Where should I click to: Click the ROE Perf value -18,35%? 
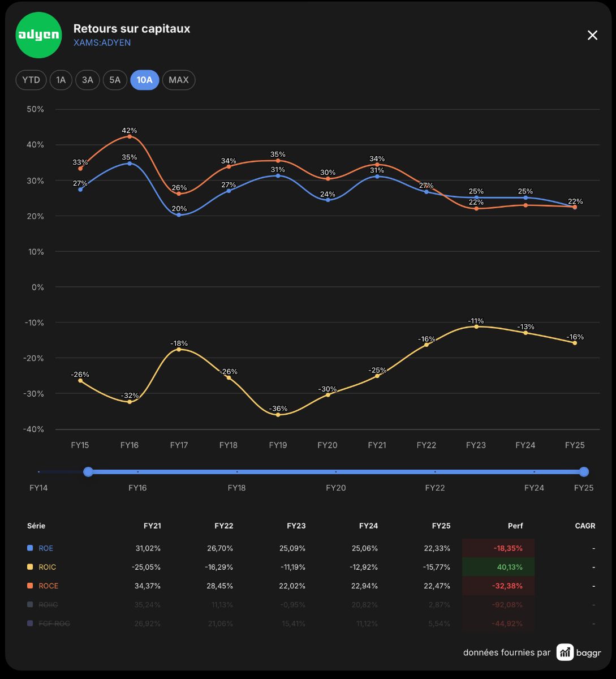507,548
